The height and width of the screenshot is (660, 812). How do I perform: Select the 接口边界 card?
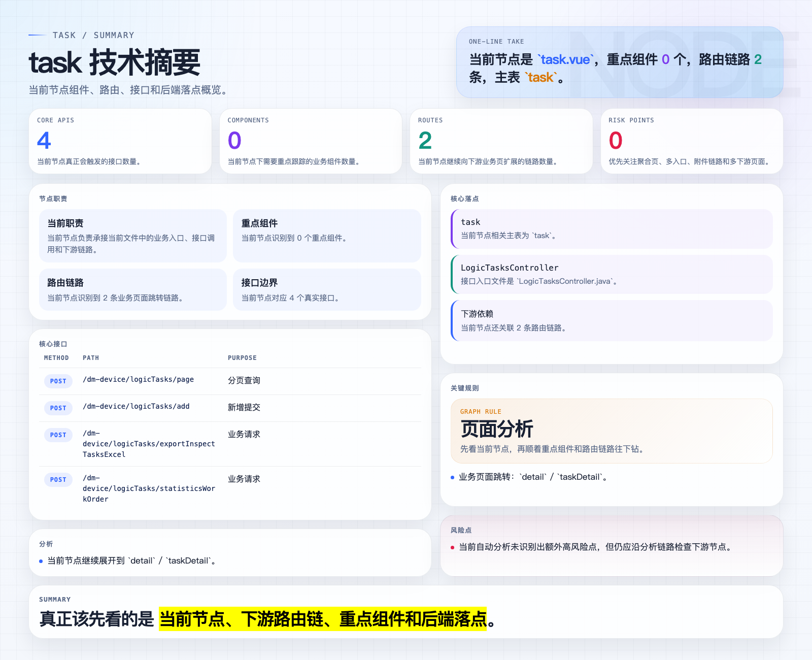click(x=327, y=289)
